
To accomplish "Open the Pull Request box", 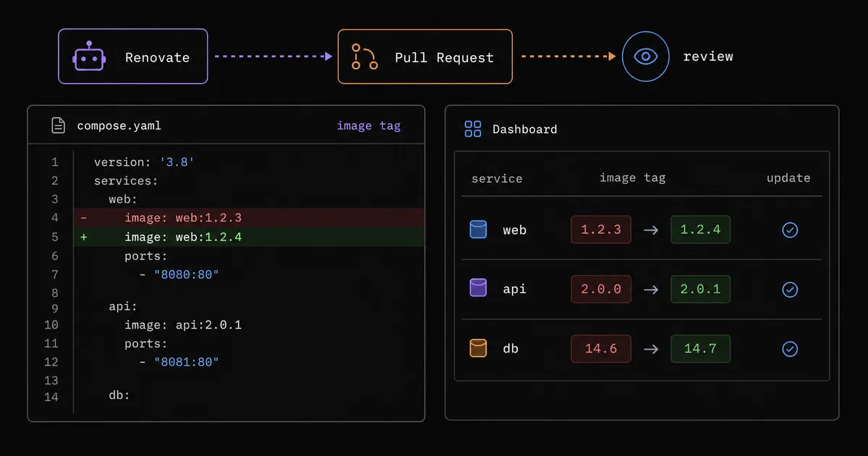I will coord(425,56).
